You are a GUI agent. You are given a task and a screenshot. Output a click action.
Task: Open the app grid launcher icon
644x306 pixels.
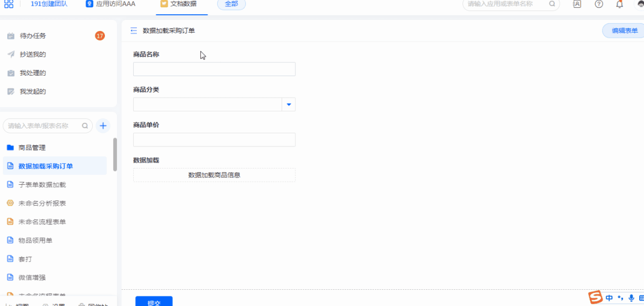[9, 4]
